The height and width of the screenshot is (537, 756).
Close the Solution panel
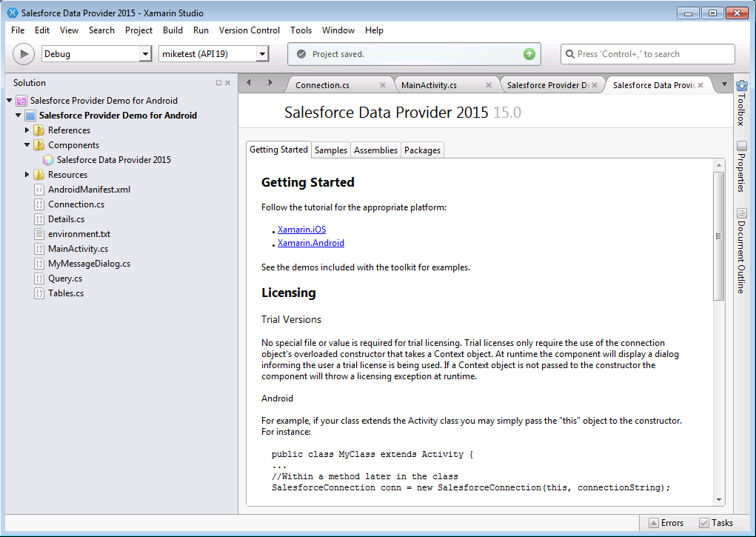[228, 83]
